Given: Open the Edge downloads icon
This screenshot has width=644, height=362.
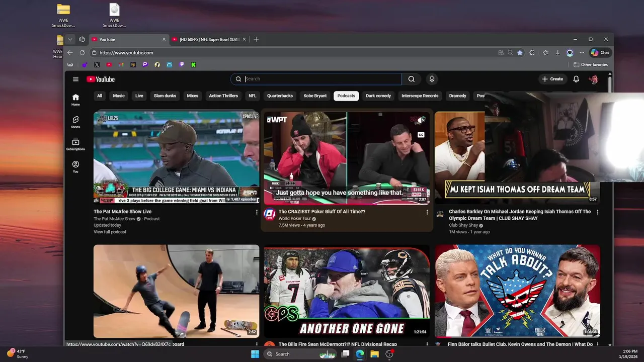Looking at the screenshot, I should pyautogui.click(x=557, y=52).
